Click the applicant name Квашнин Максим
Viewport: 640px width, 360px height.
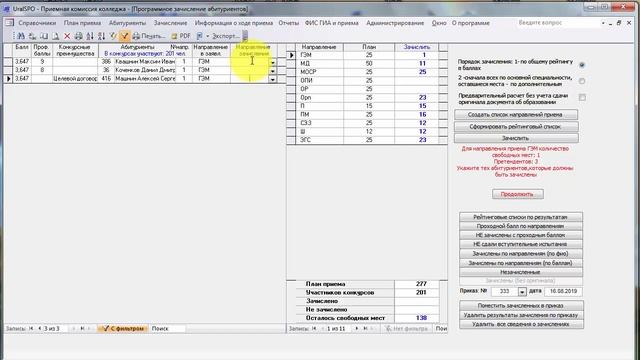click(144, 62)
